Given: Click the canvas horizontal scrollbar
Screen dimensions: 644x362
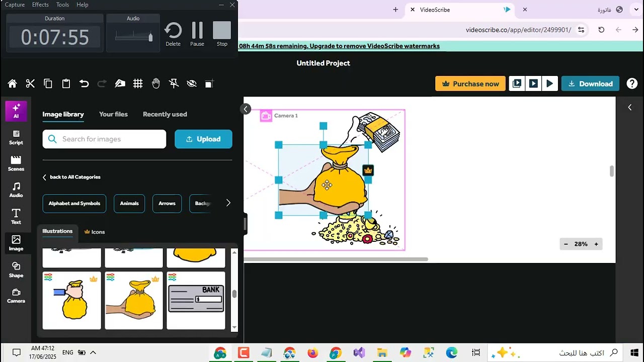Looking at the screenshot, I should click(x=336, y=259).
